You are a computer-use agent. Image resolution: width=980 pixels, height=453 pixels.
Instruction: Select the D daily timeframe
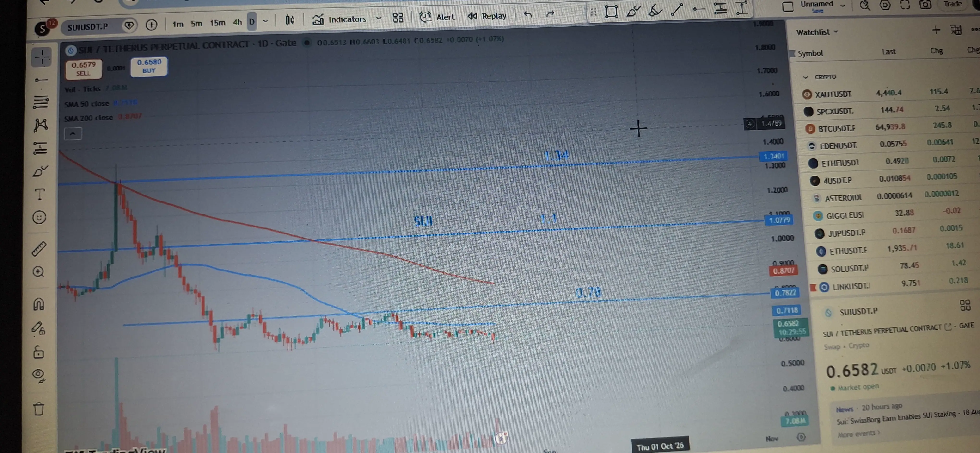pyautogui.click(x=252, y=22)
